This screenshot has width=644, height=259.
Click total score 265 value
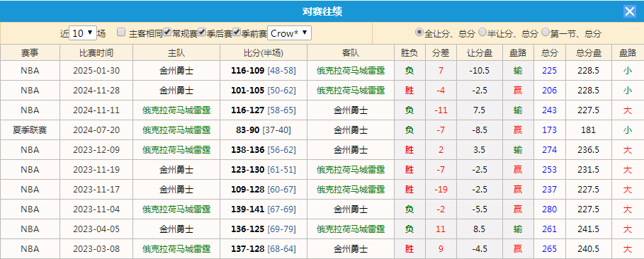pos(550,248)
